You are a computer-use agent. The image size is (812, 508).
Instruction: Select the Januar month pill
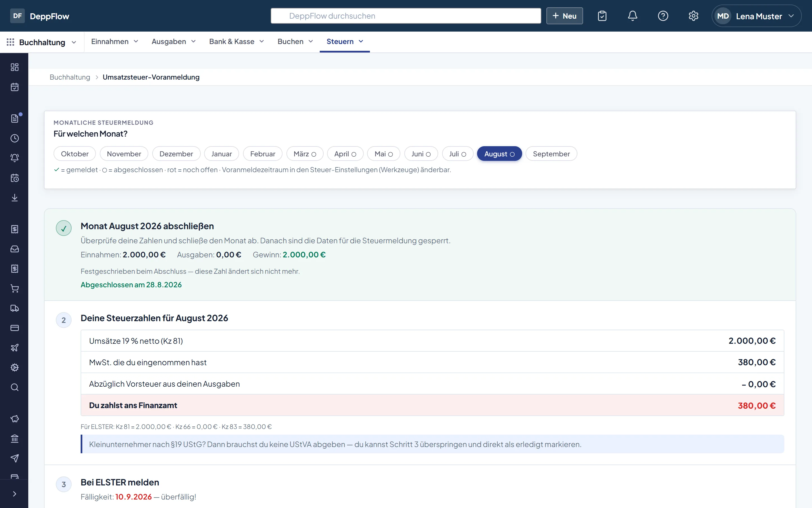click(x=221, y=154)
